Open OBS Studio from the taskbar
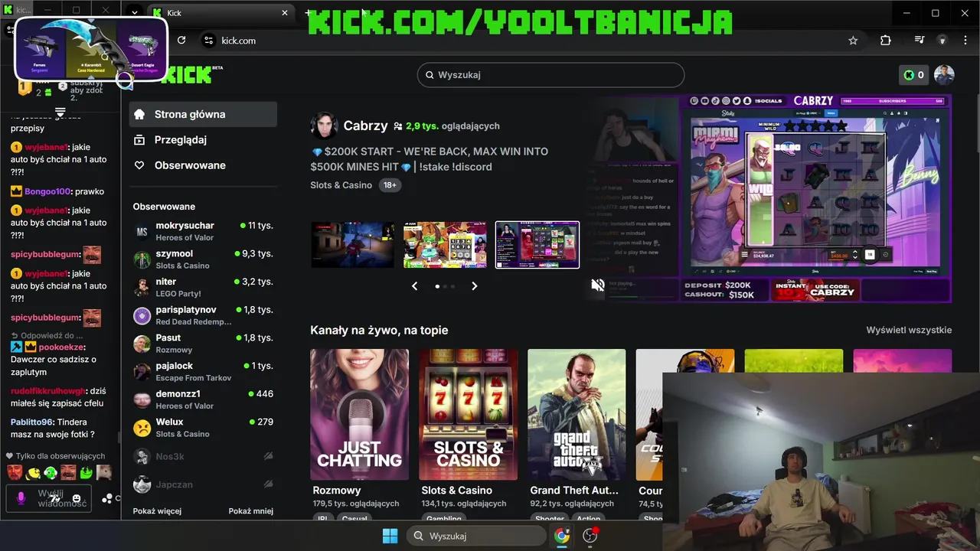Screen dimensions: 980x551 (x=590, y=536)
